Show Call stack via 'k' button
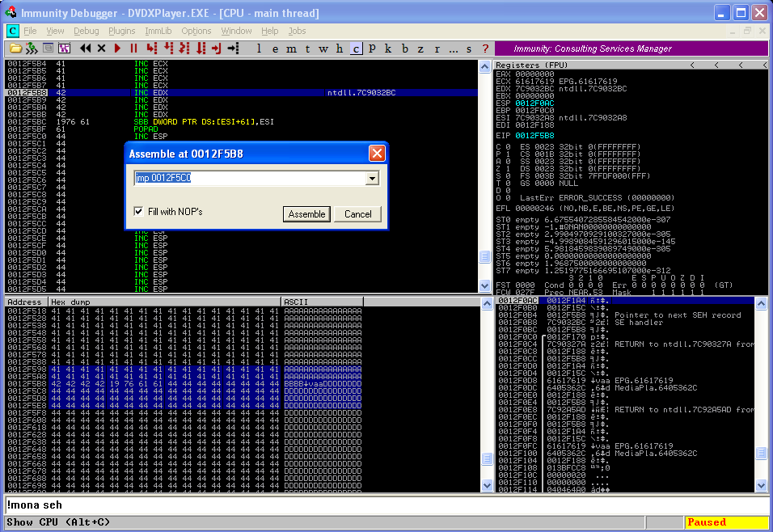Viewport: 773px width, 532px height. [388, 49]
